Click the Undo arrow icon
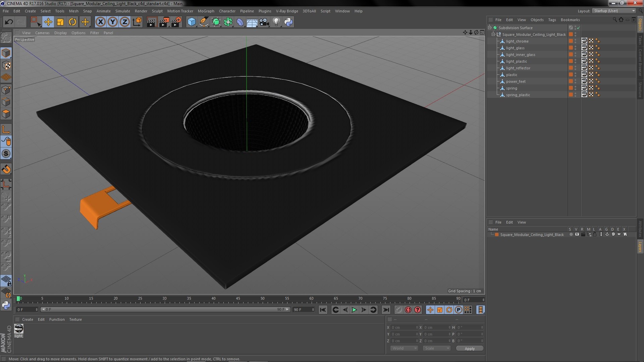Viewport: 644px width, 362px height. click(9, 22)
